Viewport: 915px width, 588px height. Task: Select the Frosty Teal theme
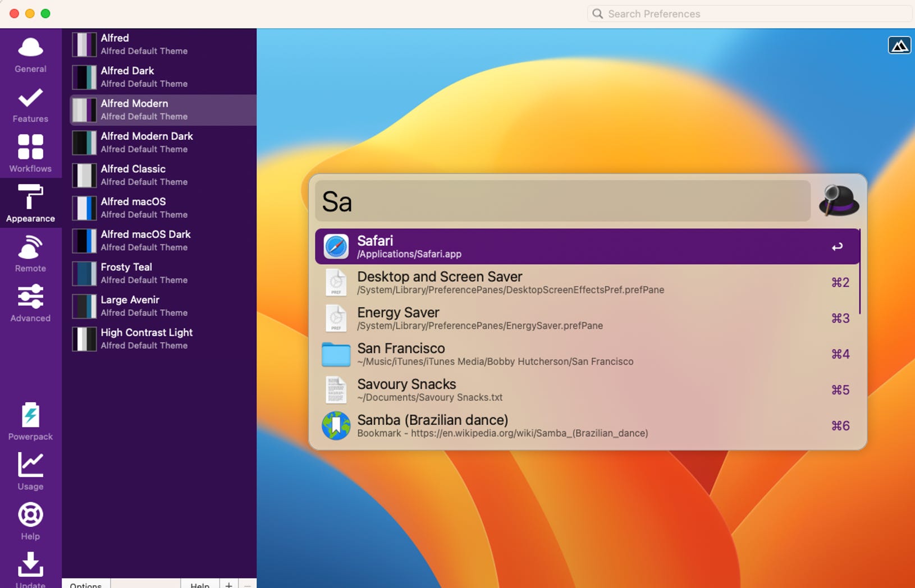(x=163, y=273)
